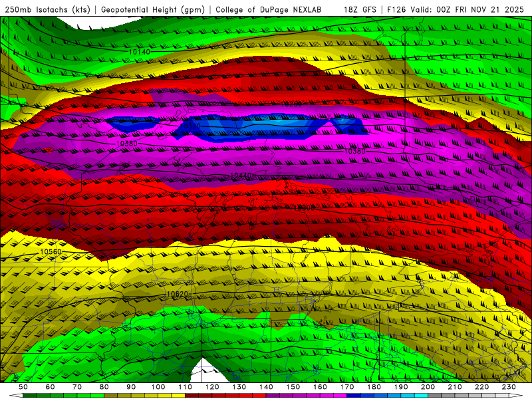
Task: Click the 80 kt color scale label
Action: [x=104, y=387]
